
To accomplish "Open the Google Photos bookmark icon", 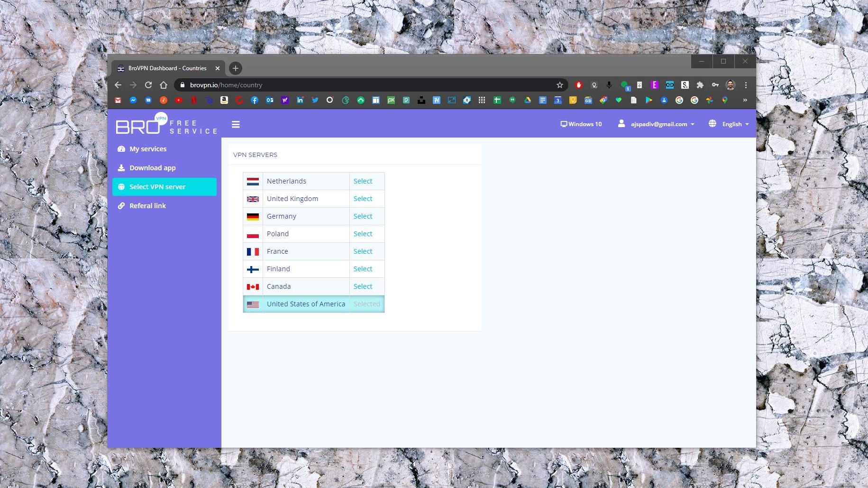I will pos(710,100).
